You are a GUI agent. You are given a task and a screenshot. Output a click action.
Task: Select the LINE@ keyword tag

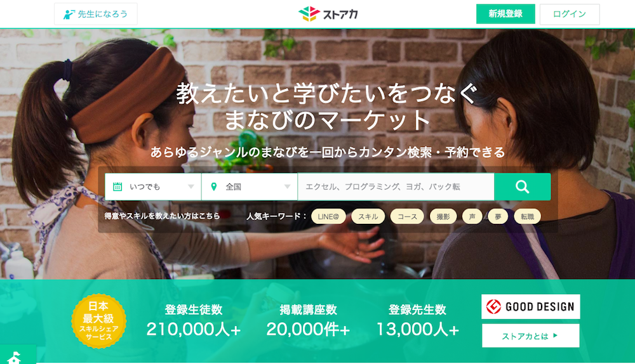click(328, 216)
